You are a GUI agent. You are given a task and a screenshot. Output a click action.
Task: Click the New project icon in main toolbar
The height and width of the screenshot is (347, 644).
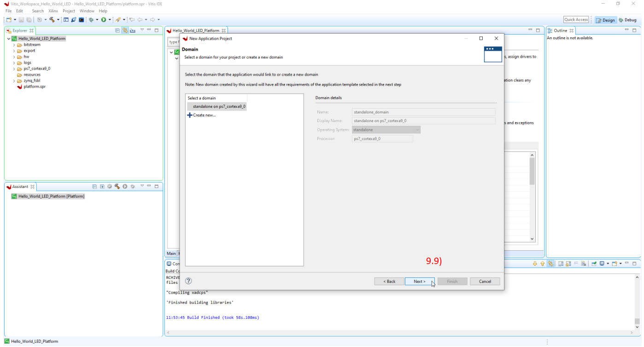coord(8,20)
